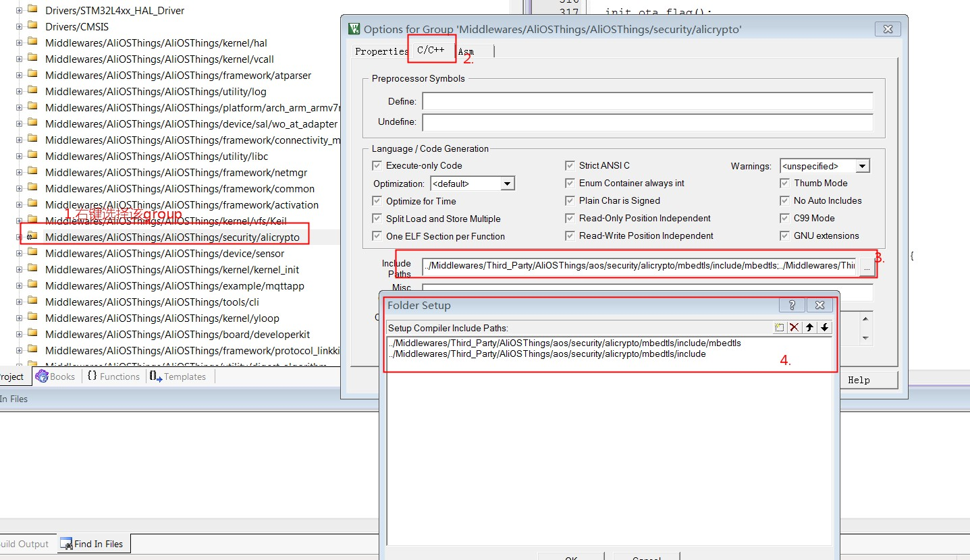The image size is (970, 560).
Task: Click the folder icon of the framework/common group
Action: 32,188
